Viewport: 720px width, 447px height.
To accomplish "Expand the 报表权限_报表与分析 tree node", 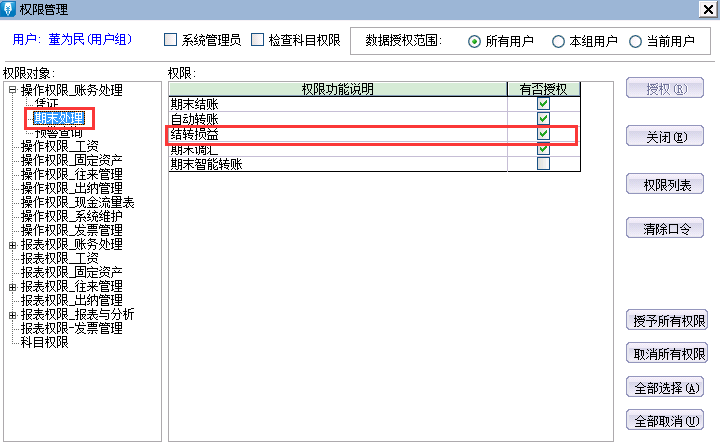I will (12, 314).
